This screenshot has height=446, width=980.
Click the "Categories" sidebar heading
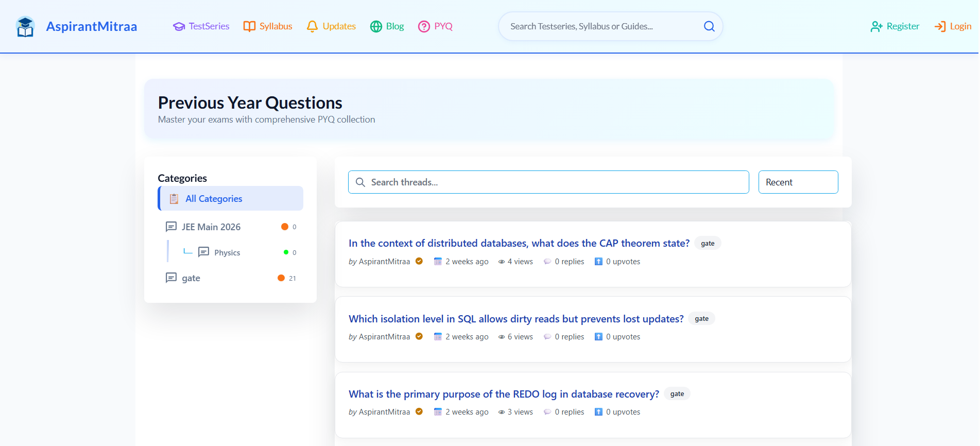coord(182,178)
